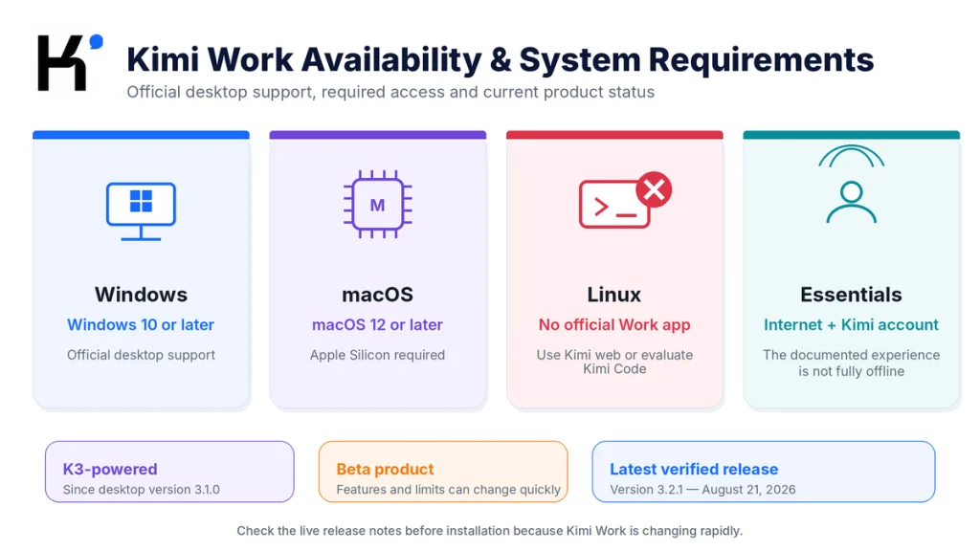Click 'Official desktop support' in Windows card
The height and width of the screenshot is (551, 980).
coord(141,355)
